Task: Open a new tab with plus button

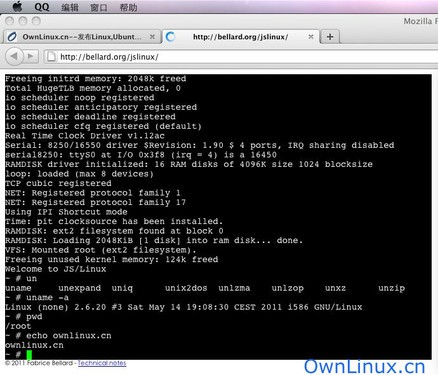Action: [330, 37]
